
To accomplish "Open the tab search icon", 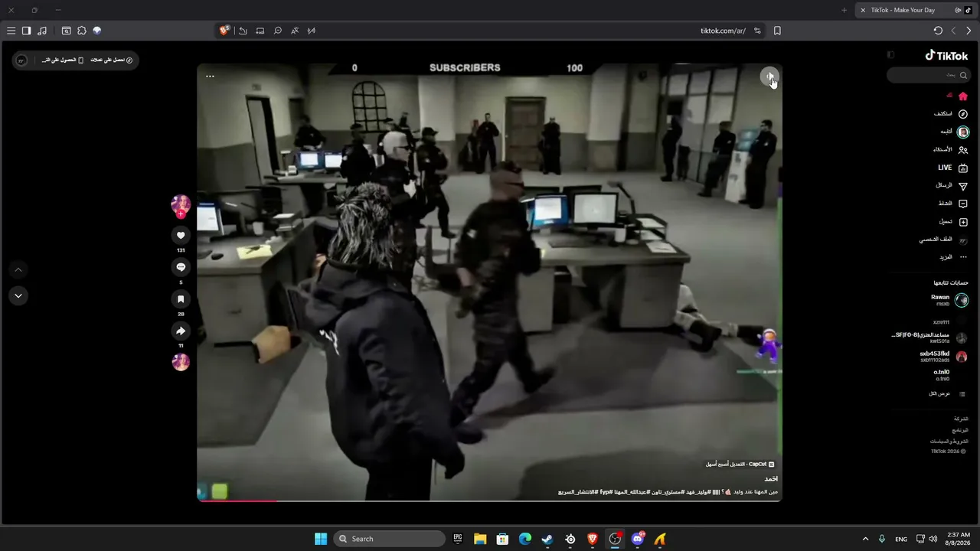I will click(x=67, y=31).
